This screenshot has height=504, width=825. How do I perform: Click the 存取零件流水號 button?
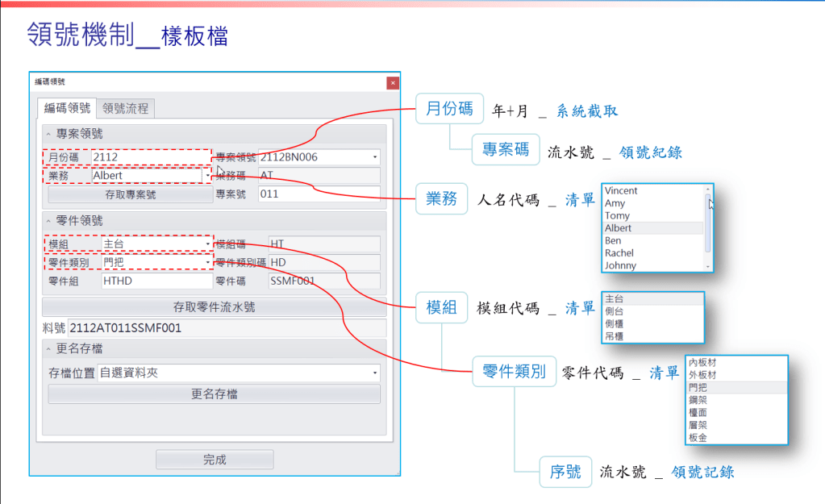(215, 307)
